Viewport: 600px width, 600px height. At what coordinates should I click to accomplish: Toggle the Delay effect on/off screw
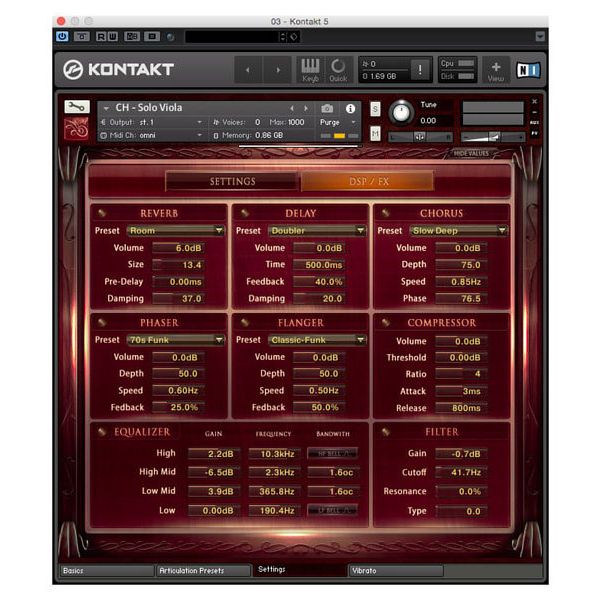click(x=245, y=213)
